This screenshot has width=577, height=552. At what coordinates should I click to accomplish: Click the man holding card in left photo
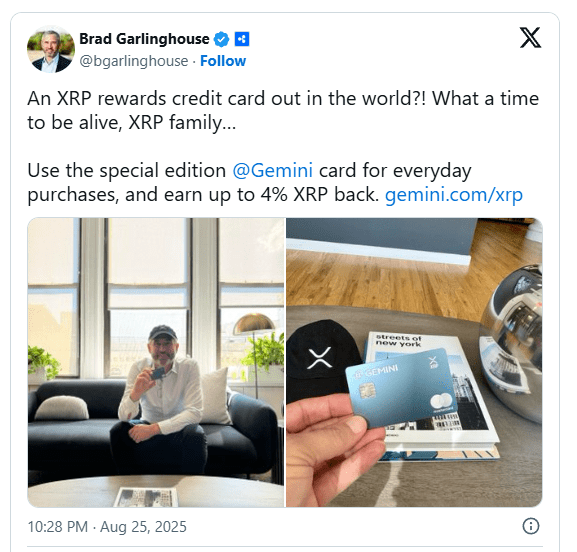[160, 399]
